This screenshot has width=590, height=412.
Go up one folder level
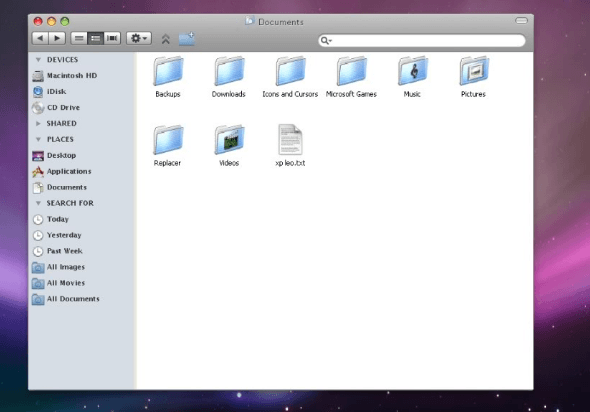(x=166, y=39)
